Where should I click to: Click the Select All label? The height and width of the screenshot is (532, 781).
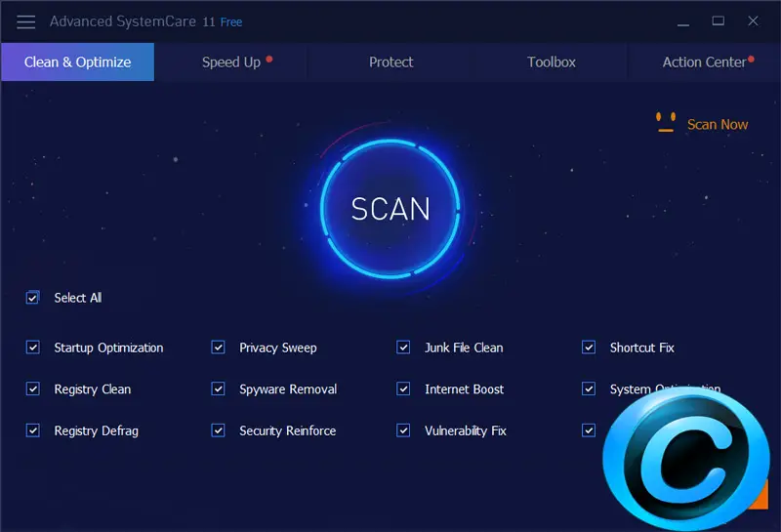pyautogui.click(x=78, y=298)
